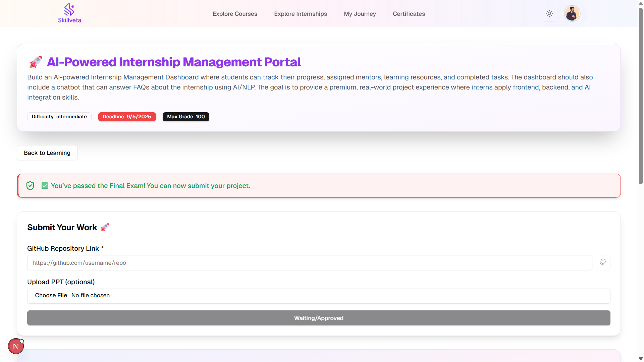
Task: Open Explore Internships menu item
Action: point(300,14)
